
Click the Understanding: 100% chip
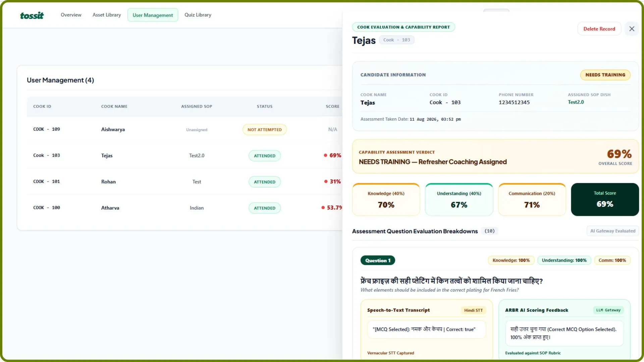(x=564, y=260)
